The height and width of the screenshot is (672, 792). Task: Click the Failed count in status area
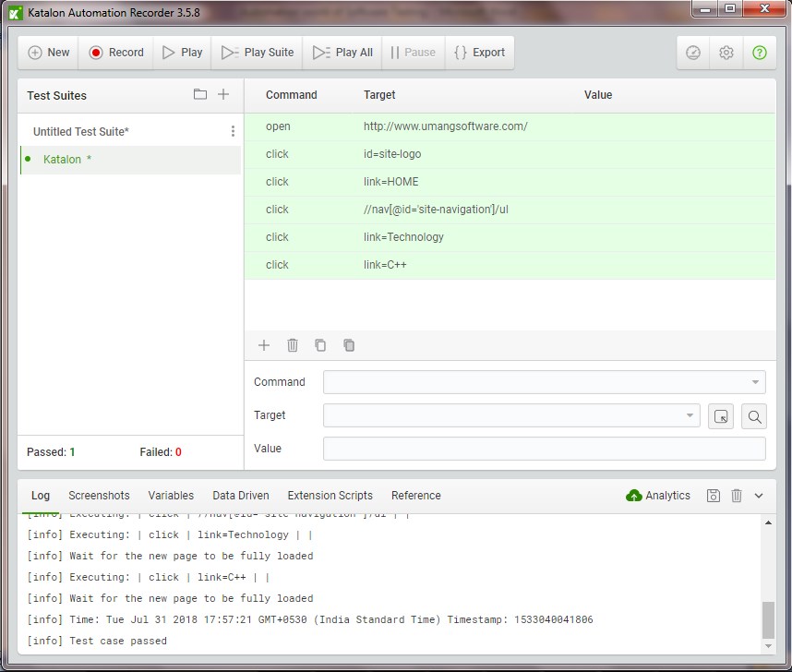[x=161, y=452]
